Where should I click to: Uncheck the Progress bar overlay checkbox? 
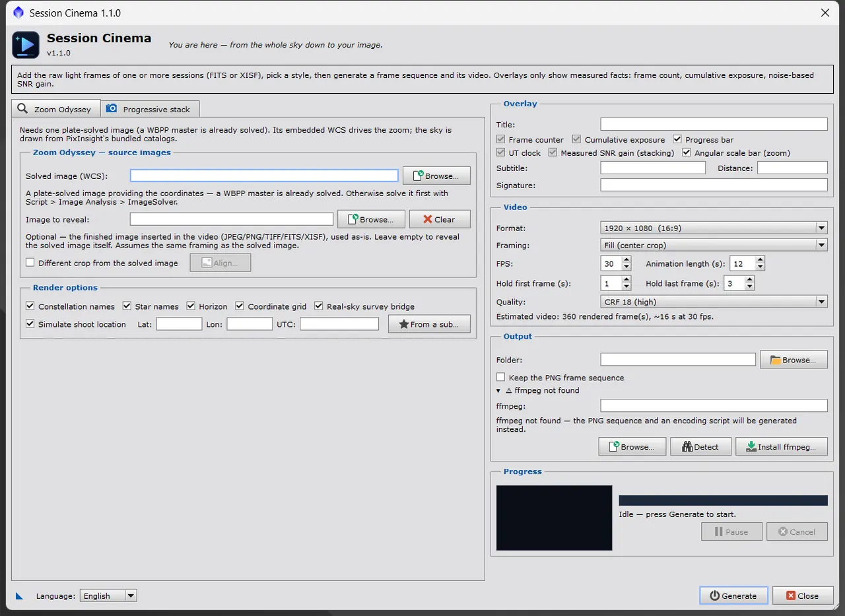(x=677, y=139)
